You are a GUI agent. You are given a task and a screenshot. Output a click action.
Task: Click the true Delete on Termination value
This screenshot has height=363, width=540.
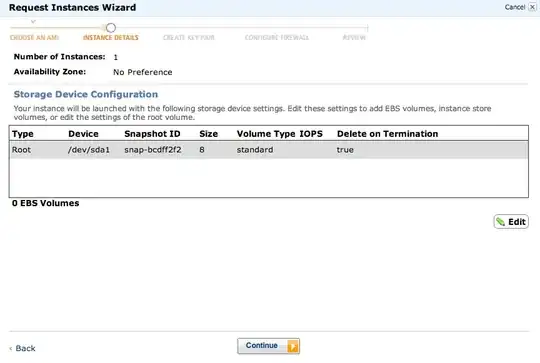tap(345, 150)
